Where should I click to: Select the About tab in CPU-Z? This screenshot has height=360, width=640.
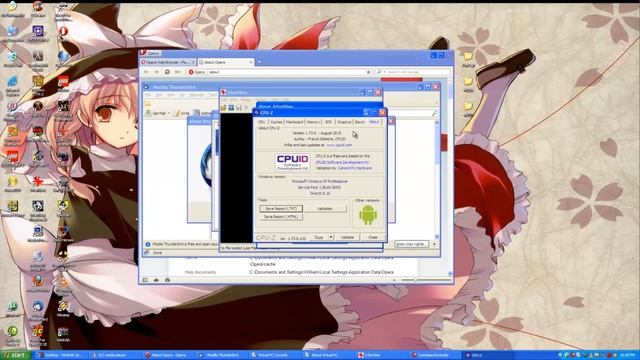tap(374, 122)
